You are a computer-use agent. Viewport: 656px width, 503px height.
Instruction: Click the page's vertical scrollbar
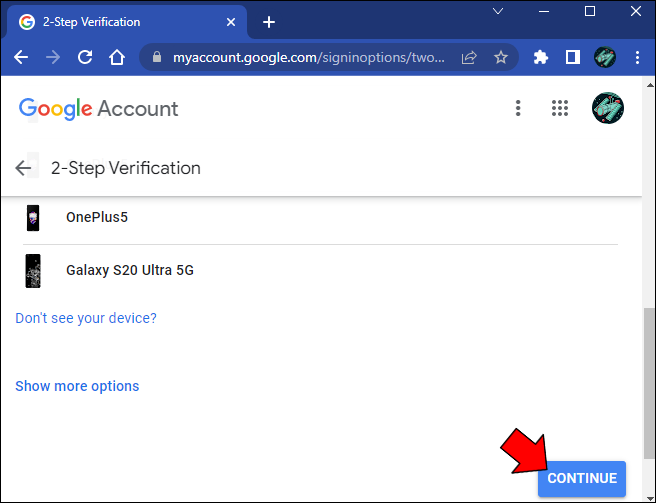pos(648,380)
